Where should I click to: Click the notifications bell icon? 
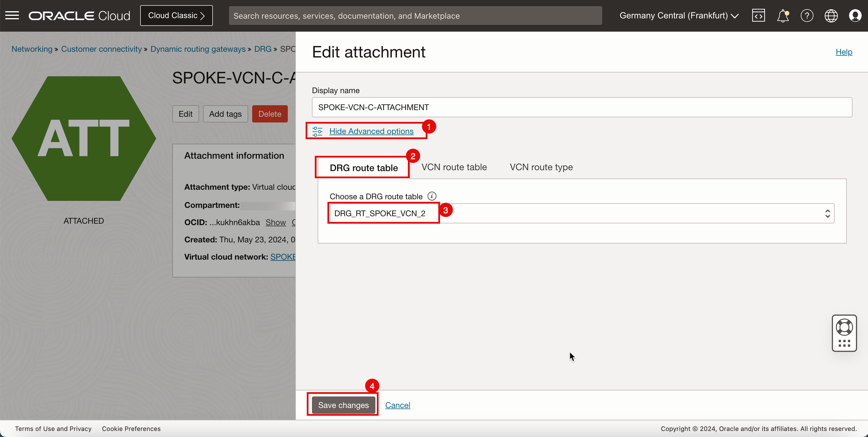[x=783, y=16]
